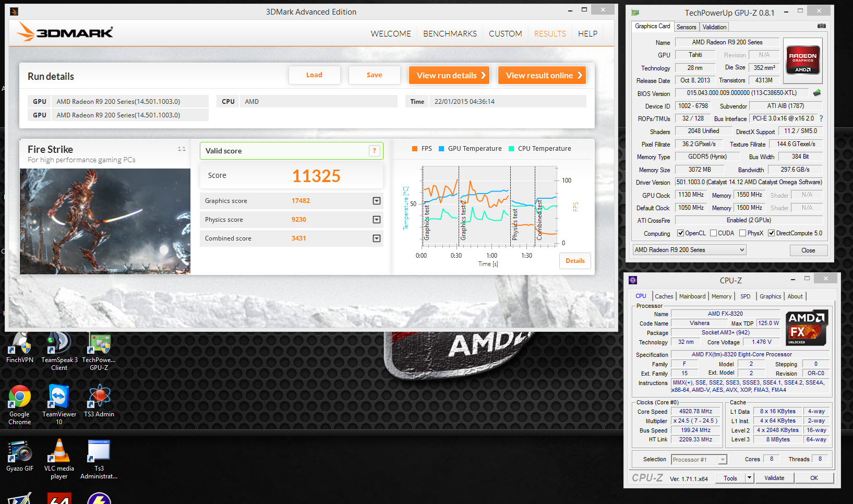This screenshot has height=504, width=853.
Task: Click the blue GPU Temperature legend marker
Action: click(x=441, y=149)
